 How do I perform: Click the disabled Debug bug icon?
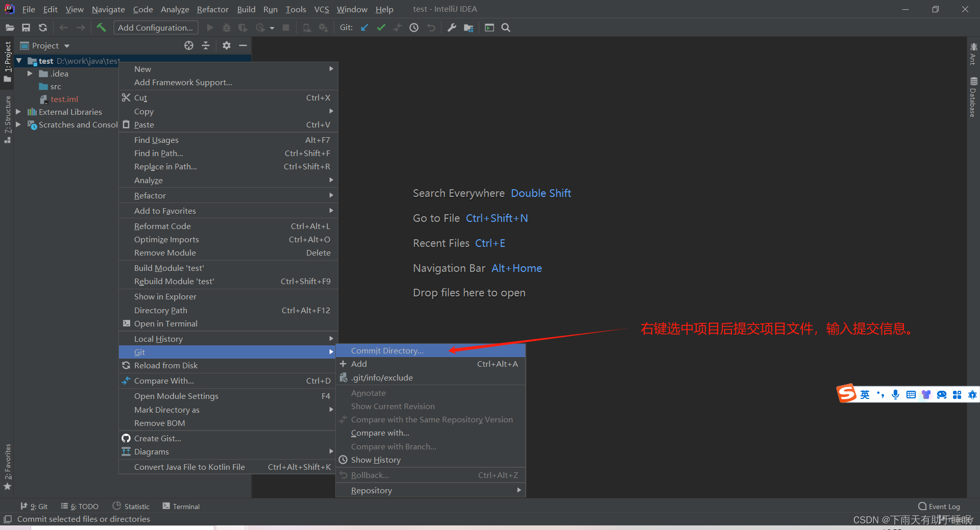coord(227,28)
